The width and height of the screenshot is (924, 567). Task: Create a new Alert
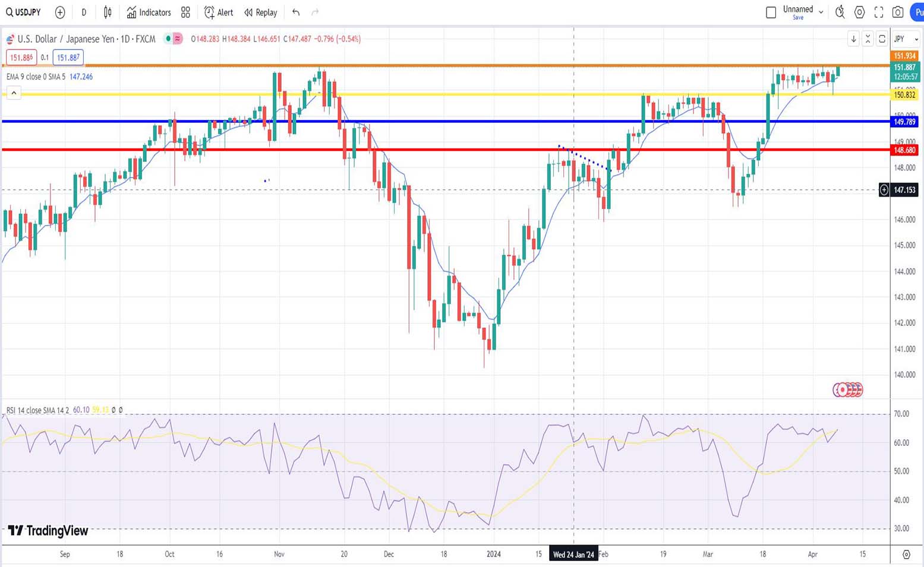(x=219, y=12)
